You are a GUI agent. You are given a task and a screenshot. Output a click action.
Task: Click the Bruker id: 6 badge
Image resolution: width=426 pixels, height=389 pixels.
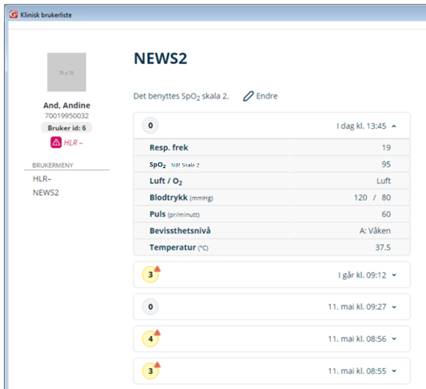click(x=67, y=128)
